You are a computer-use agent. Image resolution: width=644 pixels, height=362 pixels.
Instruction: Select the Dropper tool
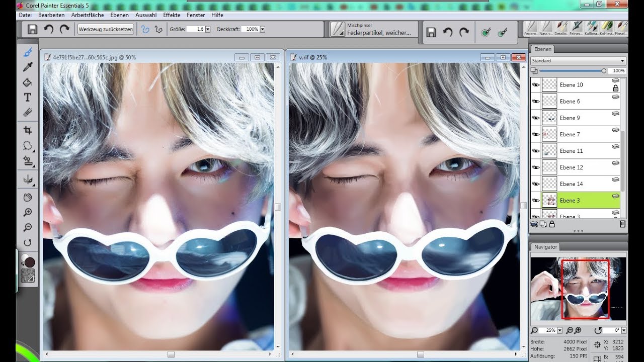coord(28,67)
